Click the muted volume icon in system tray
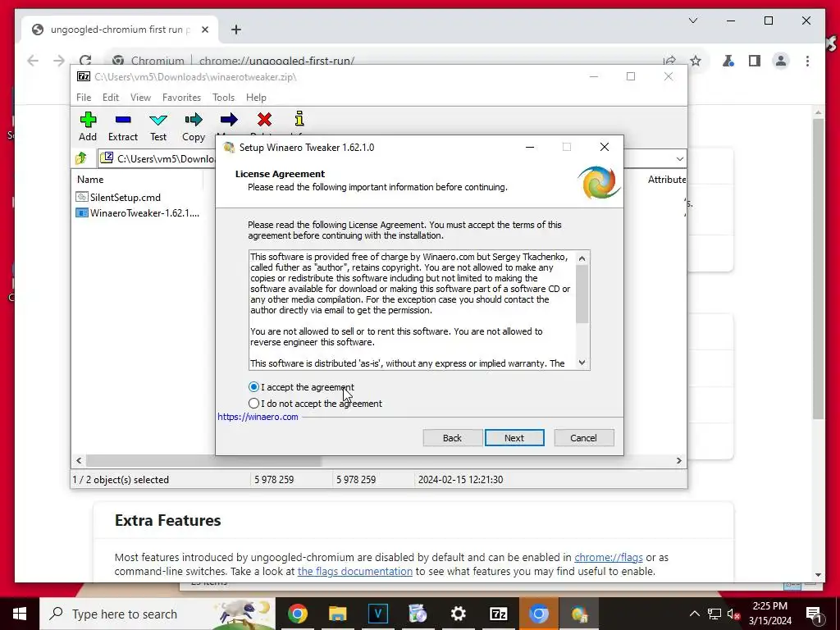Screen dimensions: 840x630 coord(733,614)
